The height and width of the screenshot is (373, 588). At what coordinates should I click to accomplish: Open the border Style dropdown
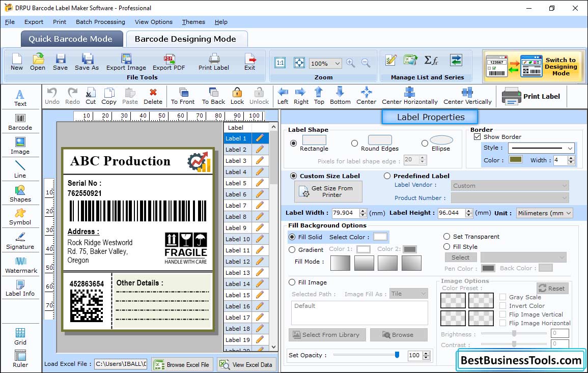tap(570, 148)
